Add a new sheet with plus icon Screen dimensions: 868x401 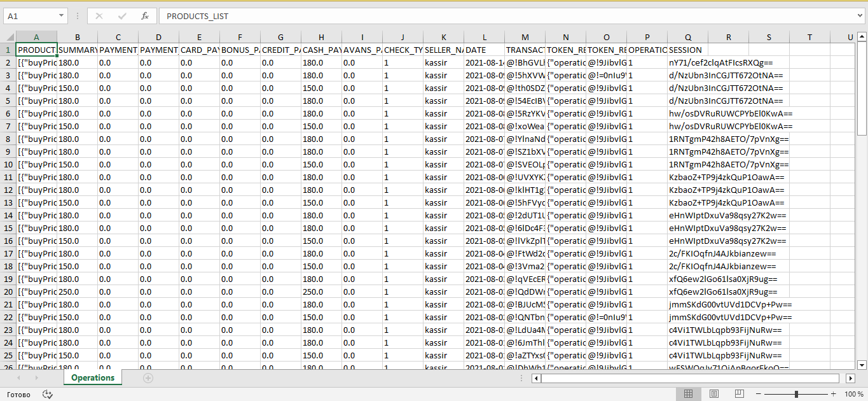coord(148,378)
